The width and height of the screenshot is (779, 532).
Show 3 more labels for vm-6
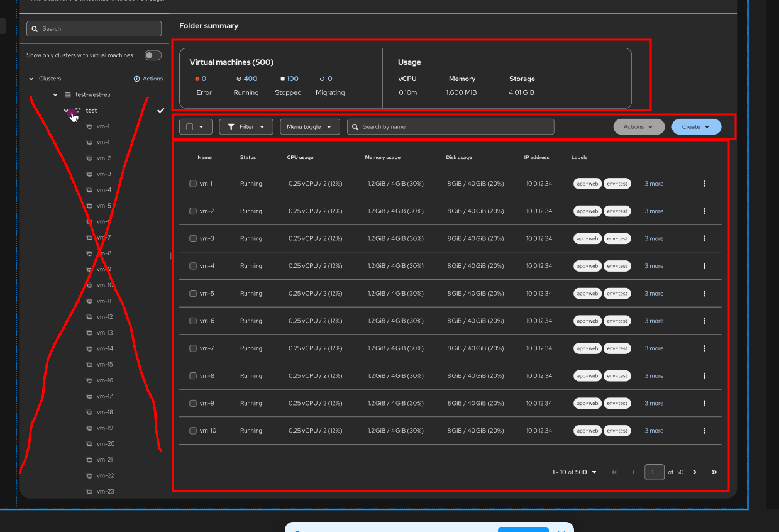tap(654, 321)
